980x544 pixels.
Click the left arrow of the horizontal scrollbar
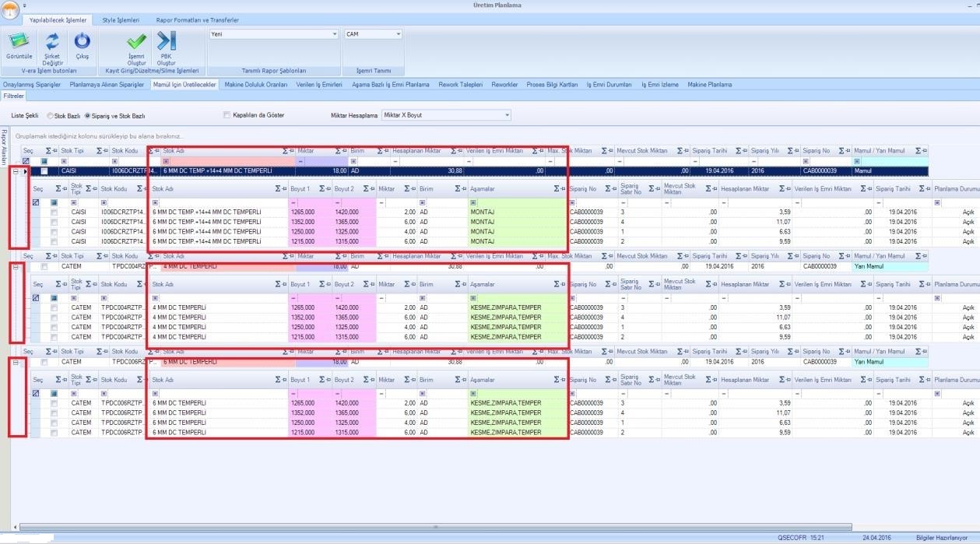point(16,528)
